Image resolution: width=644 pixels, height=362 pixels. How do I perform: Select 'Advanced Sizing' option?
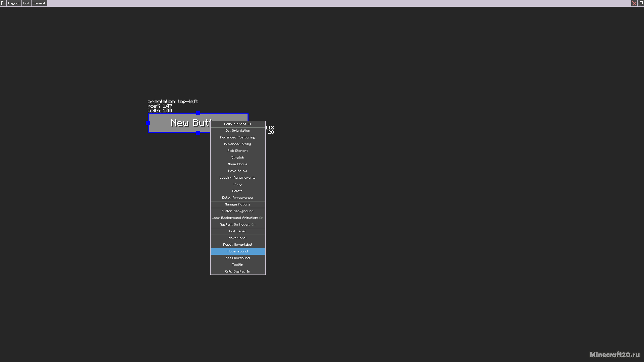click(x=237, y=144)
